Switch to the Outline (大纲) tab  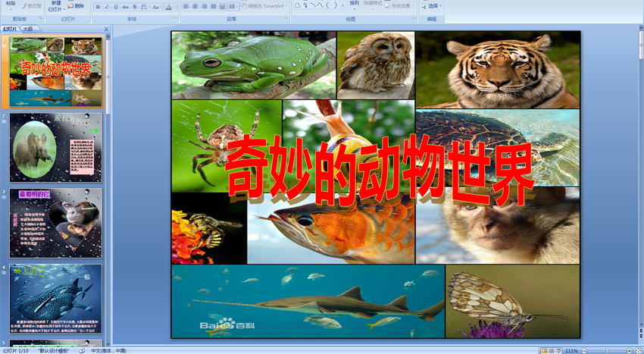(28, 30)
